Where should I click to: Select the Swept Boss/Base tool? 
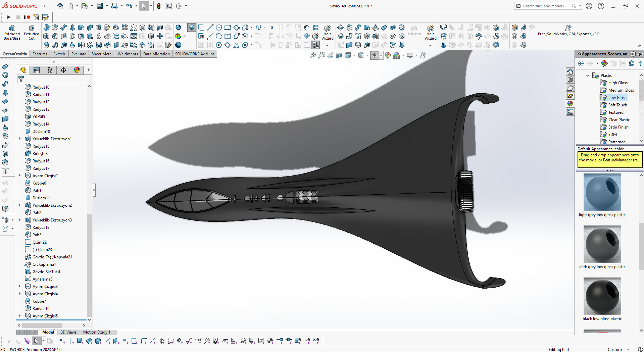64,28
